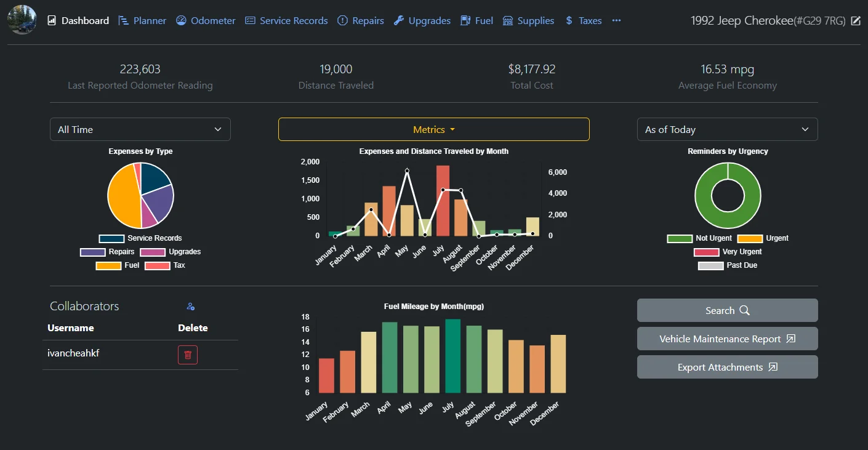
Task: Open the Odometer section from the navigation bar
Action: click(x=205, y=20)
